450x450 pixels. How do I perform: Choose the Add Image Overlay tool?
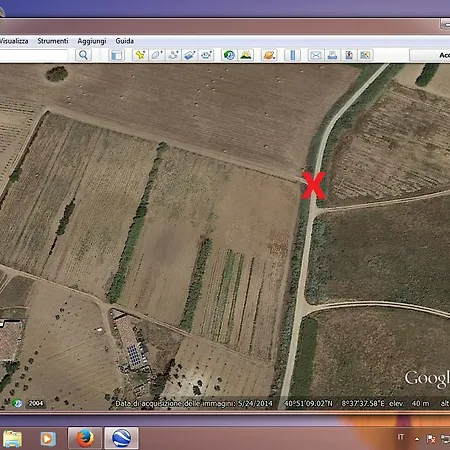coord(189,55)
